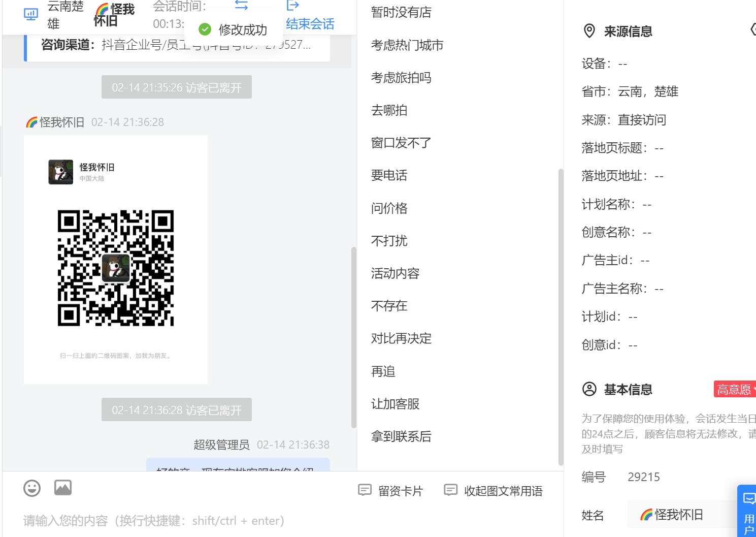Click the chat history scrollbar

(x=353, y=337)
